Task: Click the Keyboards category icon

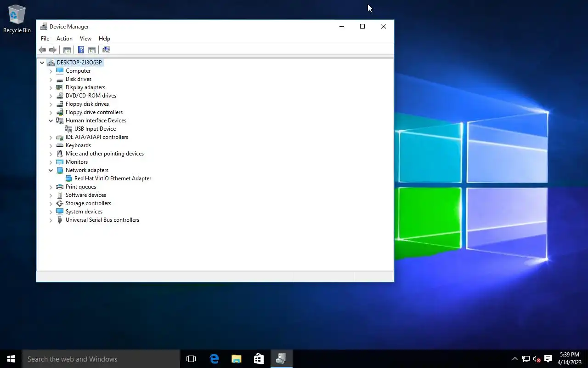Action: pos(60,145)
